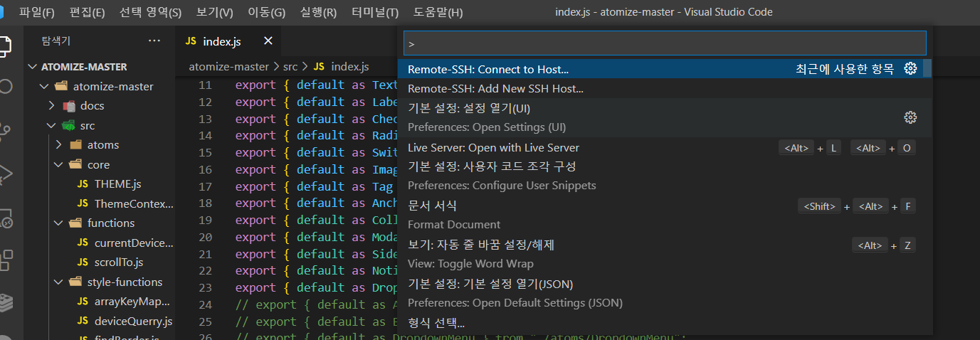
Task: Collapse the core folder chevron
Action: coord(58,165)
